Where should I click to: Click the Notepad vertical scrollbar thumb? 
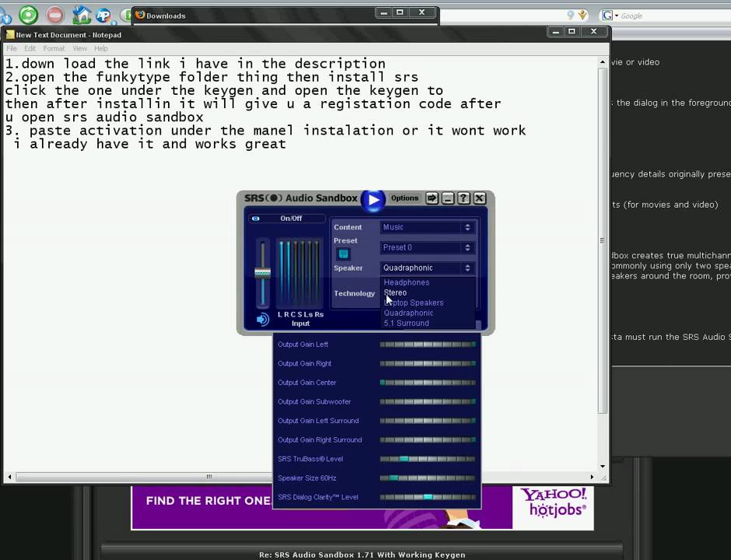point(603,240)
